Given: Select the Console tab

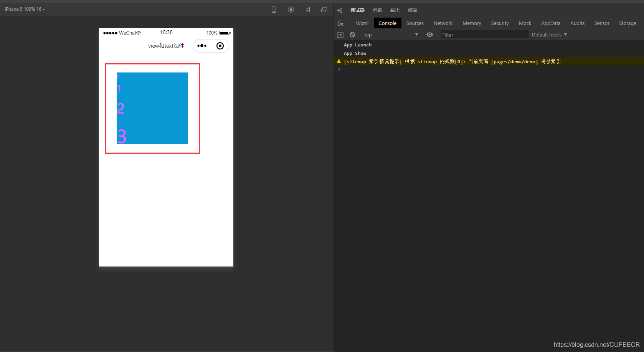Looking at the screenshot, I should click(388, 23).
